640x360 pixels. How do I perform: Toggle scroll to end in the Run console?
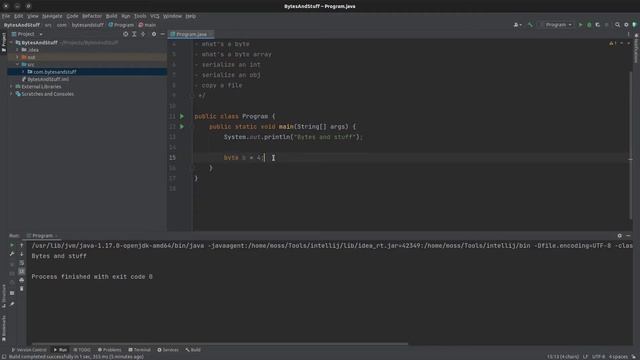22,271
